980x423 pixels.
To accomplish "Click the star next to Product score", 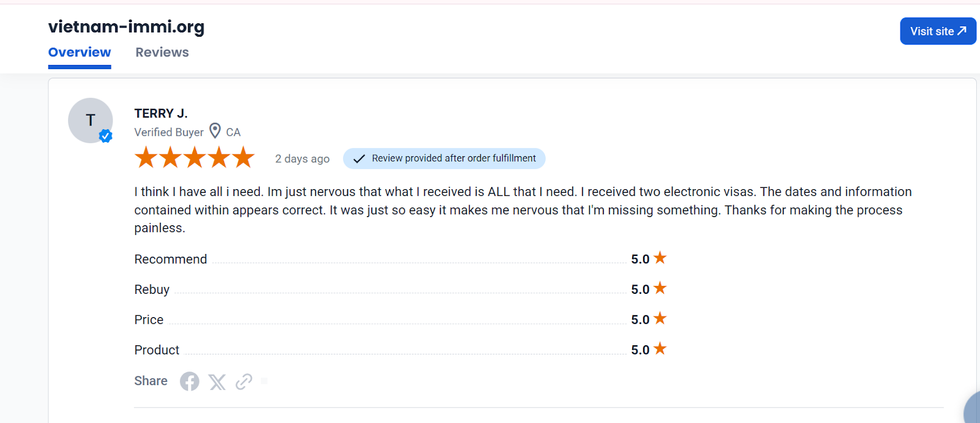I will (660, 348).
